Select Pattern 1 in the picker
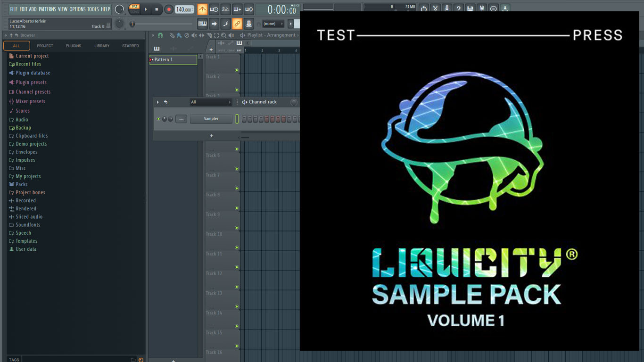 (173, 60)
